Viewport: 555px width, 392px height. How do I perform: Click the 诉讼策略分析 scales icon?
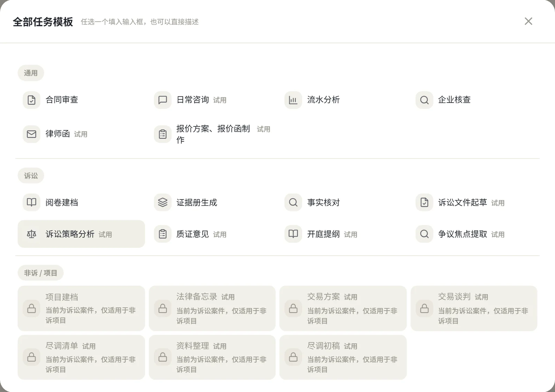click(x=32, y=234)
